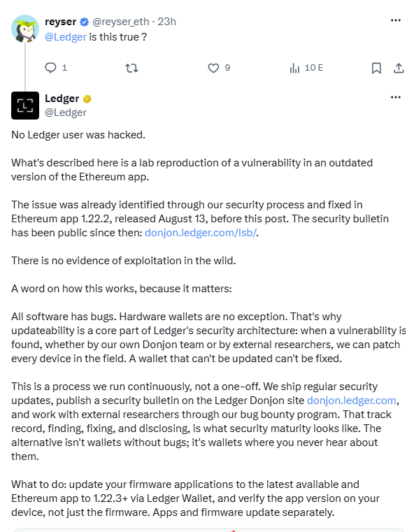The image size is (407, 532).
Task: Click the reyser display name
Action: [60, 22]
